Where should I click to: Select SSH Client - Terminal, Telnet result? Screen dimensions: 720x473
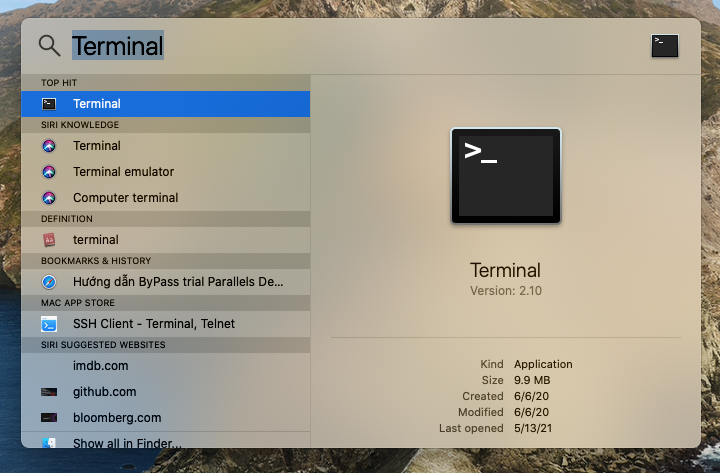click(154, 324)
